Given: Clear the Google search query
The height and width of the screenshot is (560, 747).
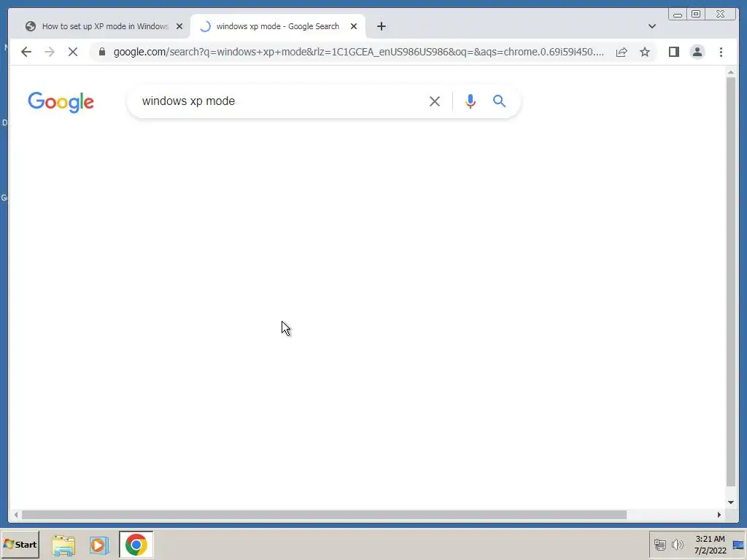Looking at the screenshot, I should point(435,101).
